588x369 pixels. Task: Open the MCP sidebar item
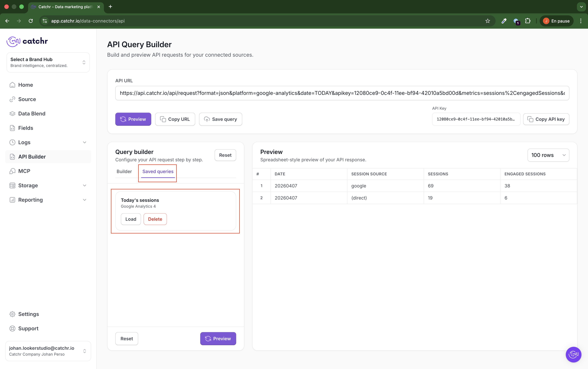(x=24, y=171)
